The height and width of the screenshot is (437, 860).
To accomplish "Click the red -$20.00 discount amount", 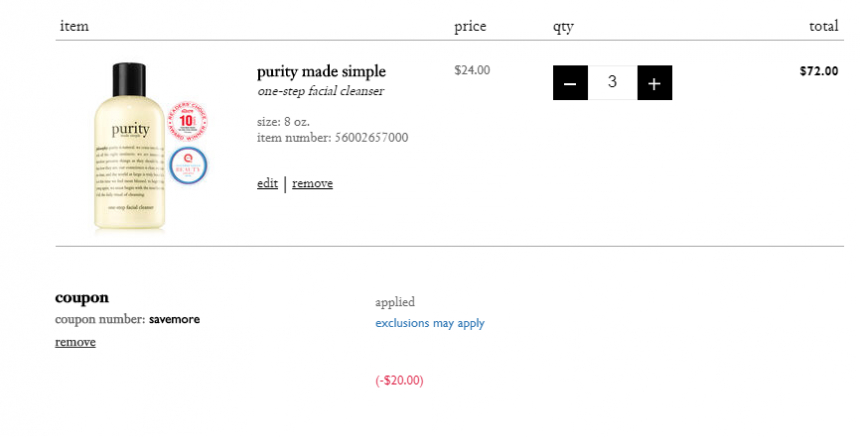I will pyautogui.click(x=399, y=381).
